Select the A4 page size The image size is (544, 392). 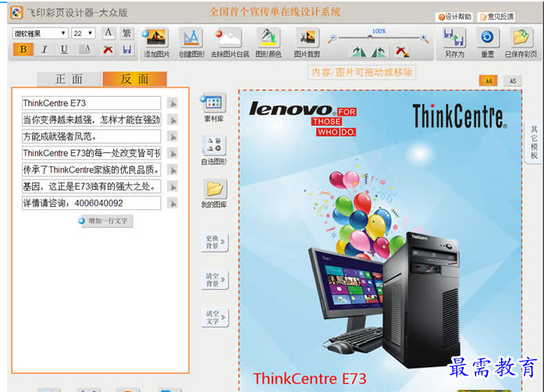point(488,81)
